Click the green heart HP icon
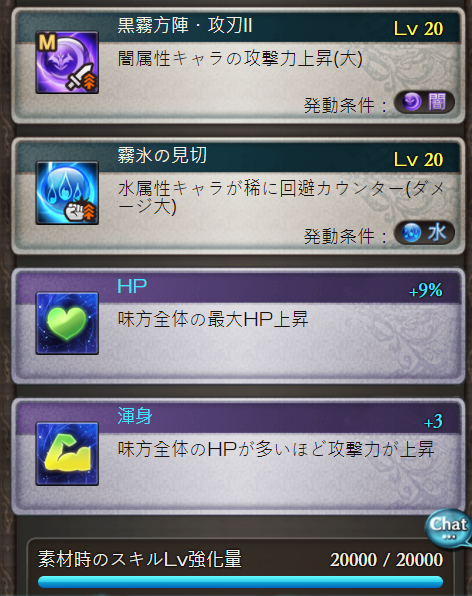This screenshot has width=472, height=596. coord(67,323)
